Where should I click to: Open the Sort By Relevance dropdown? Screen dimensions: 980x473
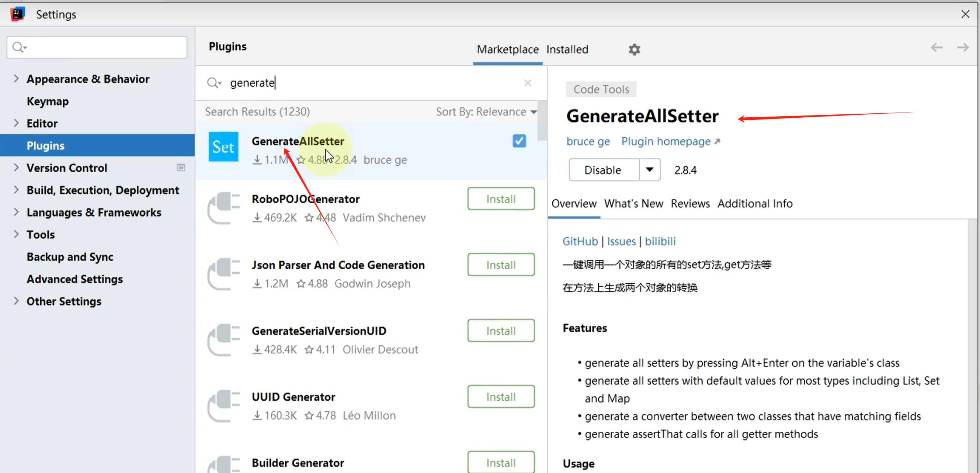486,111
